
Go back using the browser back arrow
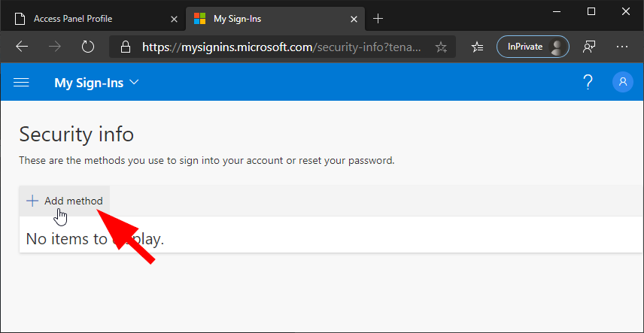pos(22,47)
